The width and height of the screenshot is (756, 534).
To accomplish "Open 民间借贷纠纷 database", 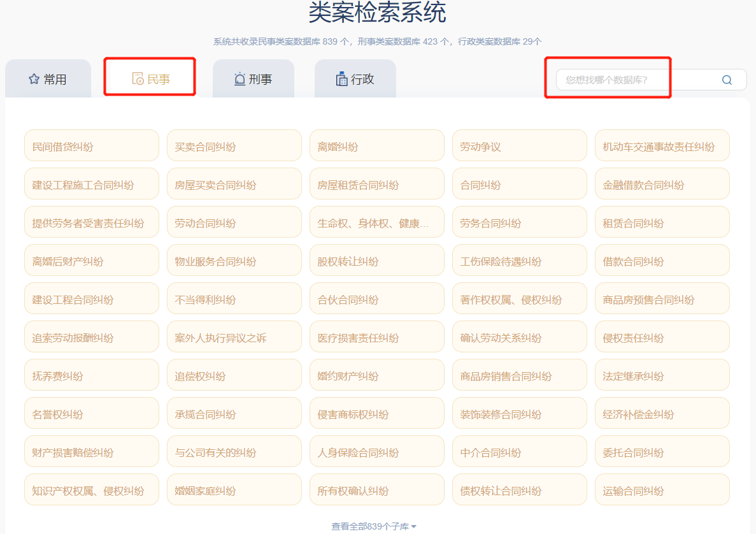I will (x=91, y=146).
